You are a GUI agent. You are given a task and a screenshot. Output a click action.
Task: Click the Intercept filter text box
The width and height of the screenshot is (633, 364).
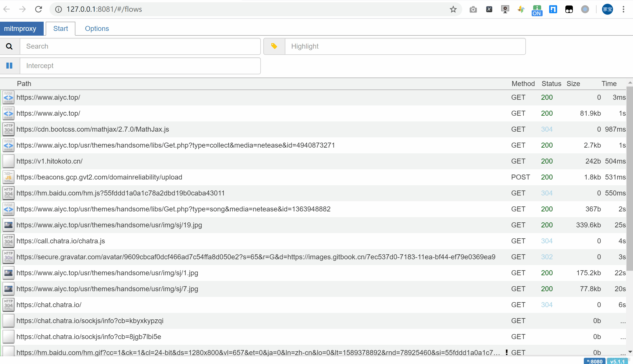(141, 66)
